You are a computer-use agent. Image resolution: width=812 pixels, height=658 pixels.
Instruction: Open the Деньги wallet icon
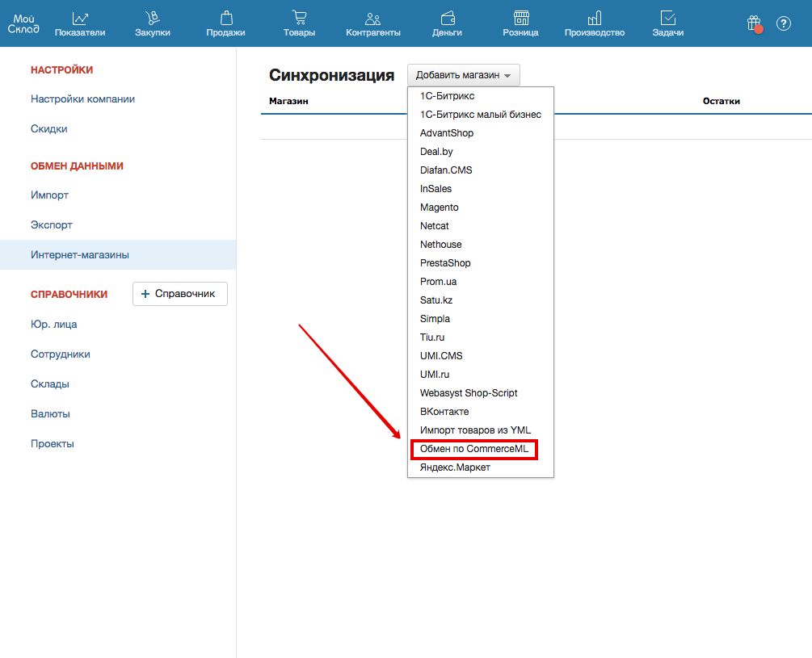447,19
